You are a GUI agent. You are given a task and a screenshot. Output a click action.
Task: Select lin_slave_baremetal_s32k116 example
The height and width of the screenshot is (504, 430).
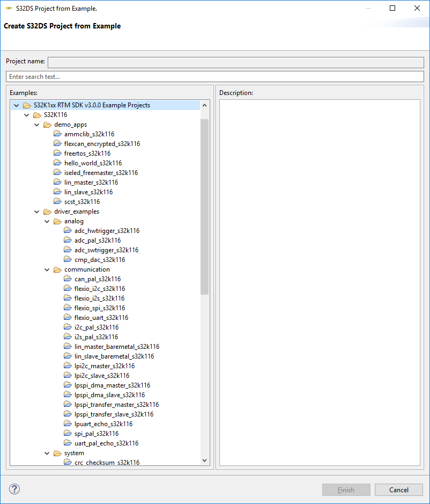pos(114,356)
